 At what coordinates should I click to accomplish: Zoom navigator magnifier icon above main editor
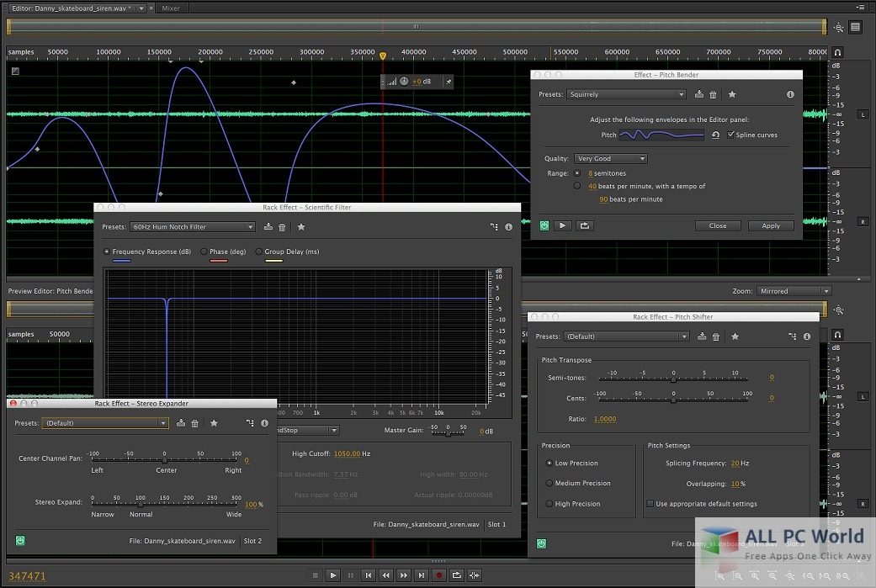pyautogui.click(x=838, y=28)
